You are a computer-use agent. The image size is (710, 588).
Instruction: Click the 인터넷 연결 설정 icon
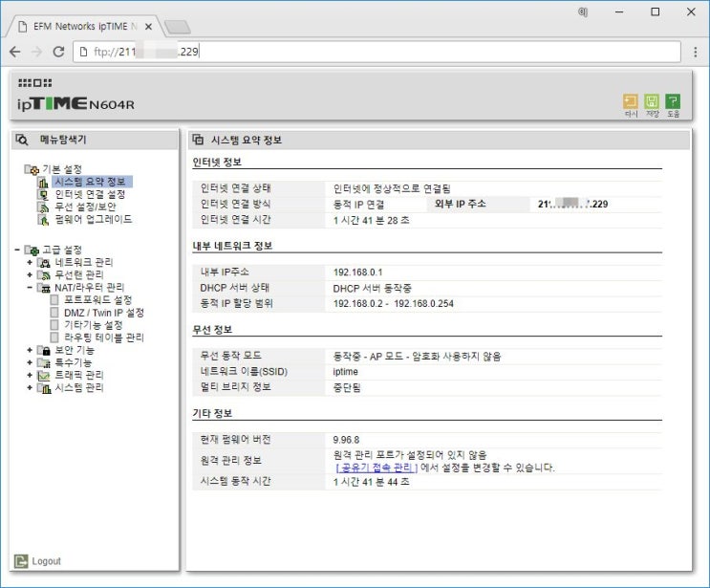(43, 195)
